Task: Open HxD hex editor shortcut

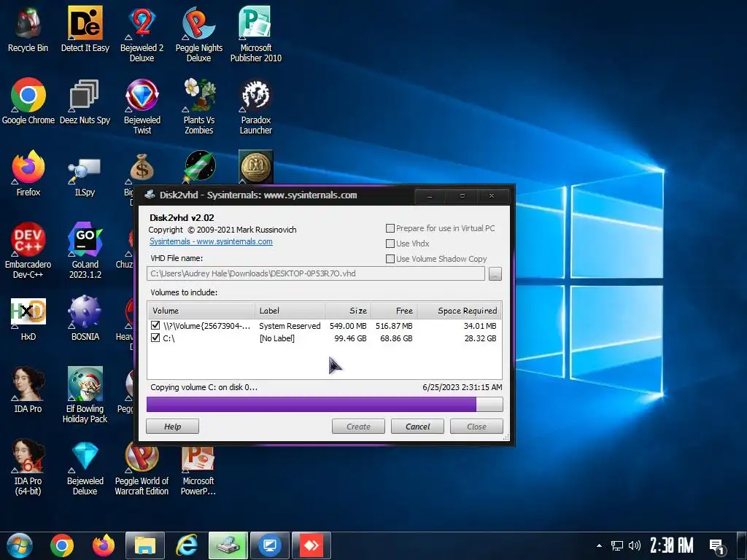Action: (x=28, y=319)
